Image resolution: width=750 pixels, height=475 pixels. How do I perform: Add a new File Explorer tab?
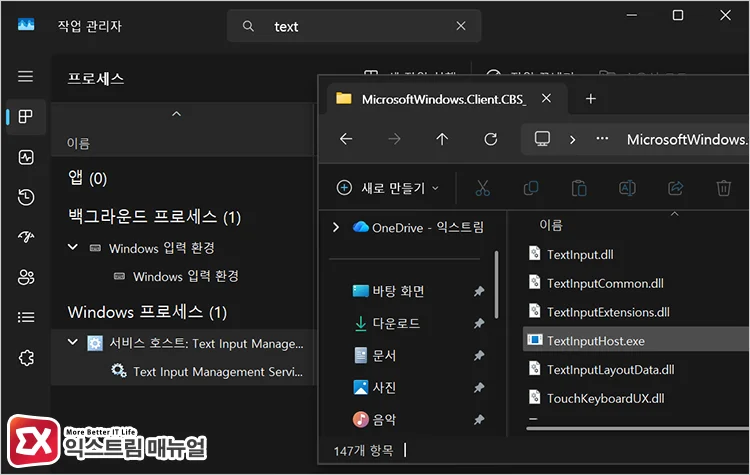(591, 99)
